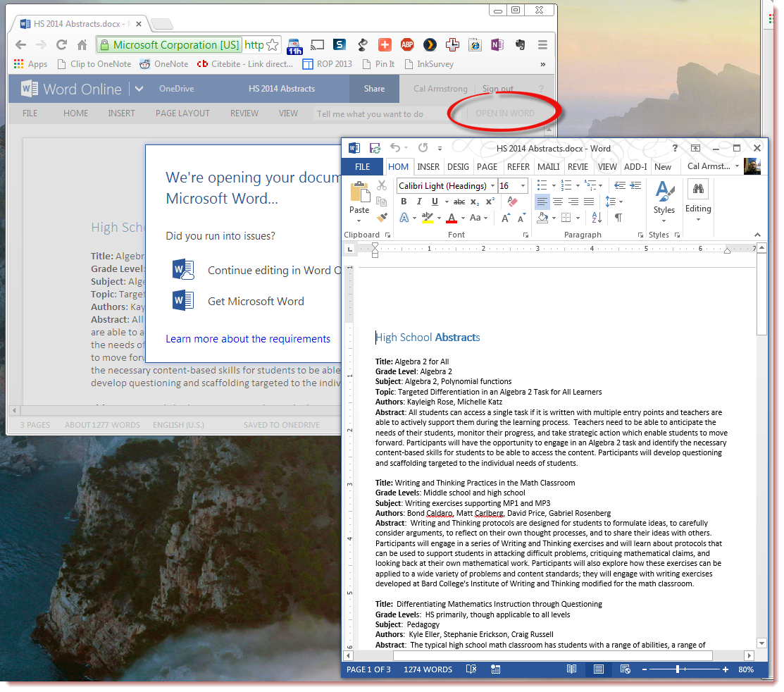Screen dimensions: 784x692
Task: Click Grow Font icon
Action: pyautogui.click(x=506, y=218)
